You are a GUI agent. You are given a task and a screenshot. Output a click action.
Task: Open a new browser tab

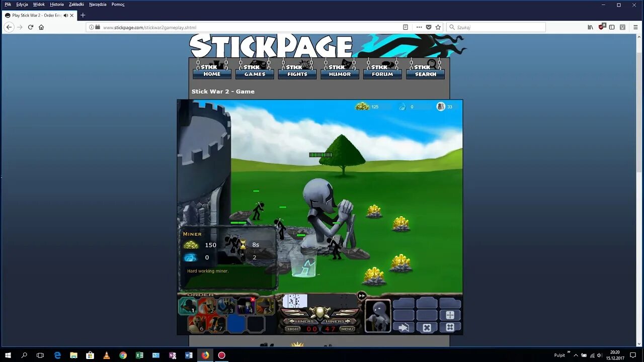(x=83, y=15)
